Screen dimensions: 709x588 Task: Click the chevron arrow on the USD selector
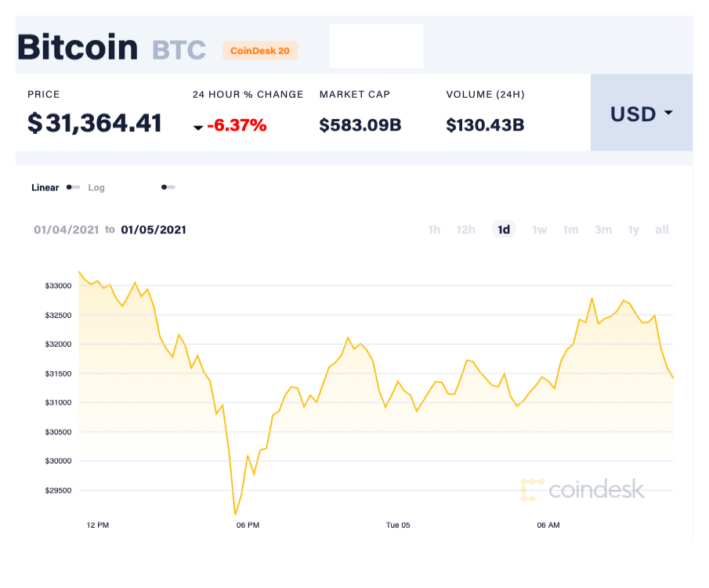(668, 113)
